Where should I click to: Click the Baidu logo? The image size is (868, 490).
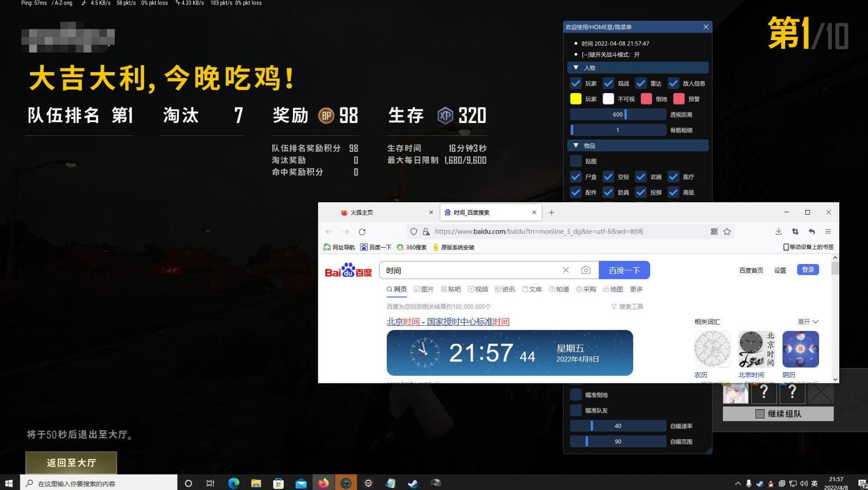click(x=348, y=270)
